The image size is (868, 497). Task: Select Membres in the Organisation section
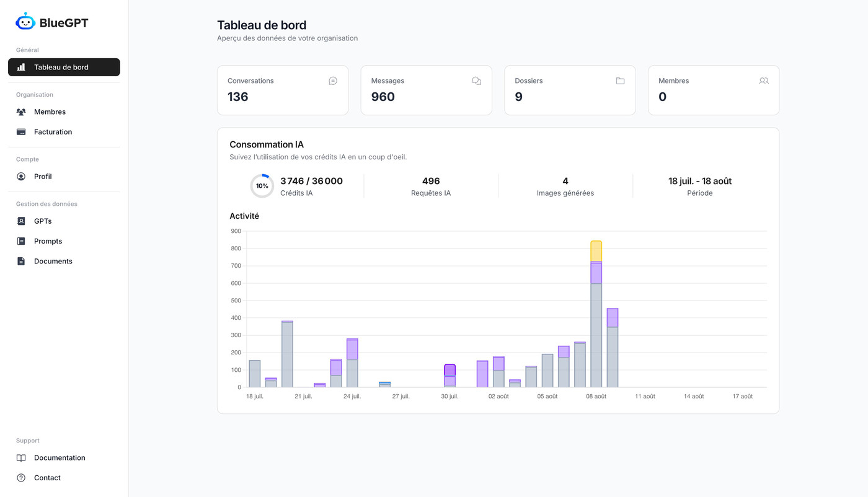[x=50, y=112]
